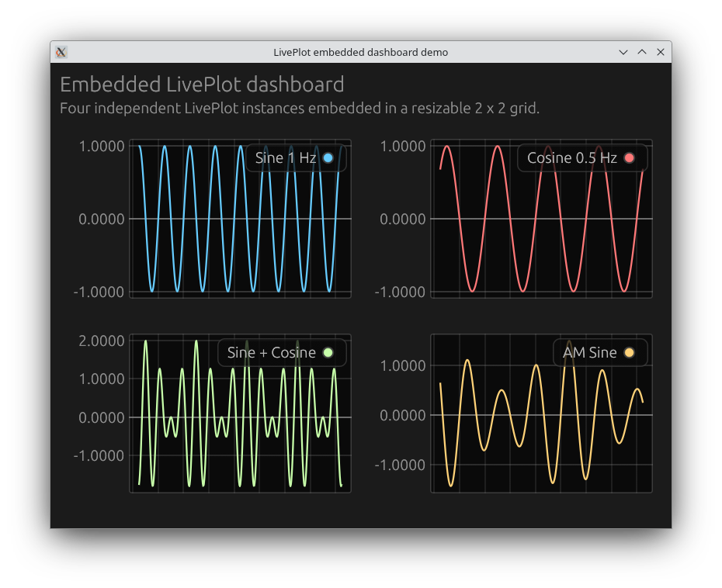Image resolution: width=722 pixels, height=588 pixels.
Task: Click the LivePlot embedded dashboard demo title
Action: click(361, 52)
